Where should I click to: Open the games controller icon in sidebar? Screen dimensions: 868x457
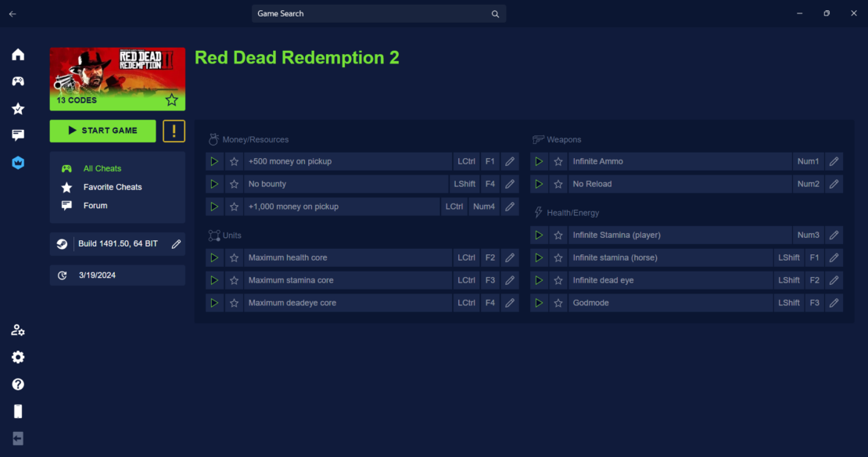[x=18, y=81]
